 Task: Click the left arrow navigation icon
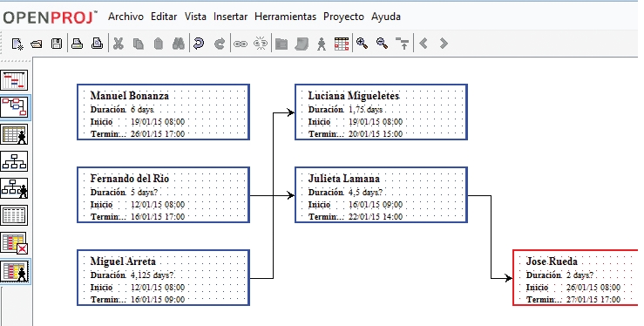[x=424, y=43]
